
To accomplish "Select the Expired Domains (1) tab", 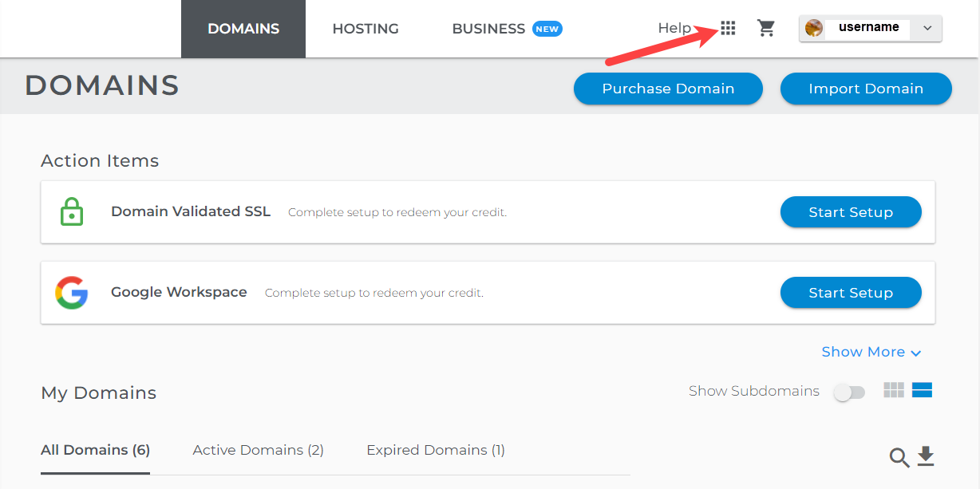I will 436,450.
